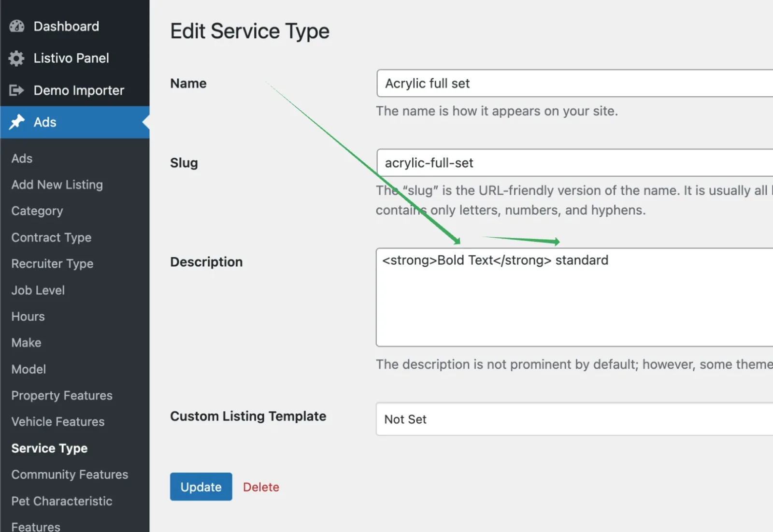Click the Dashboard gauge icon

(17, 26)
